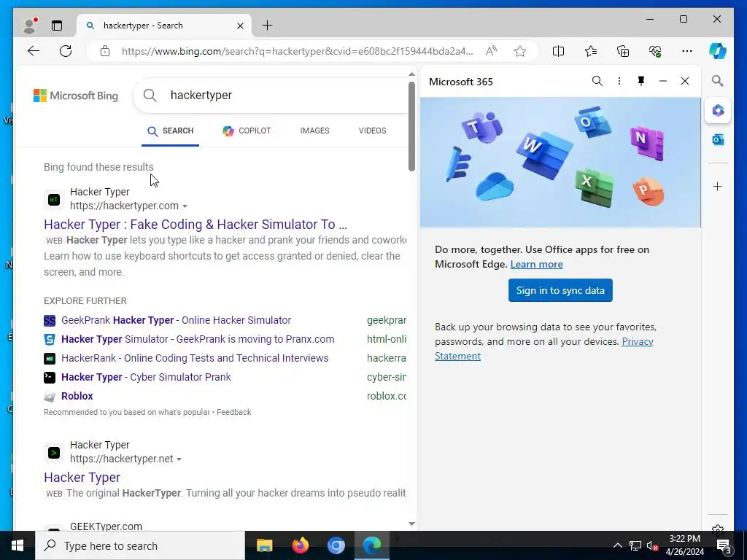
Task: Open Collections icon
Action: (x=623, y=51)
